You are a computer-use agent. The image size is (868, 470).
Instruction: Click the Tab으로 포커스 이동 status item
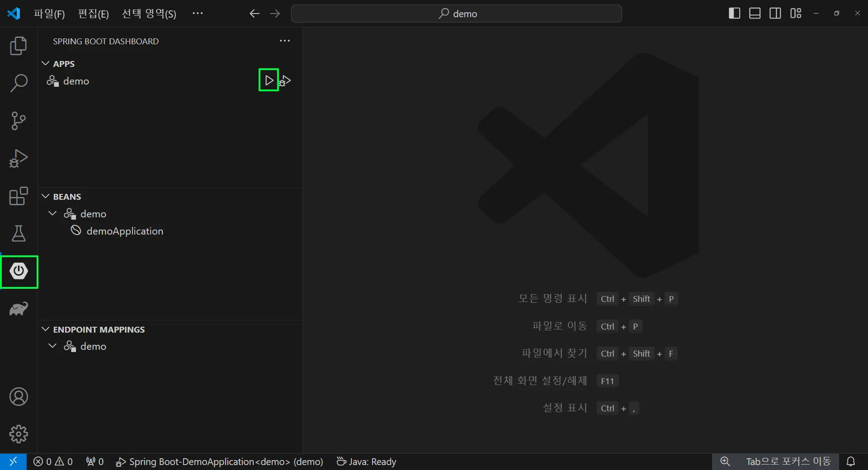[788, 461]
